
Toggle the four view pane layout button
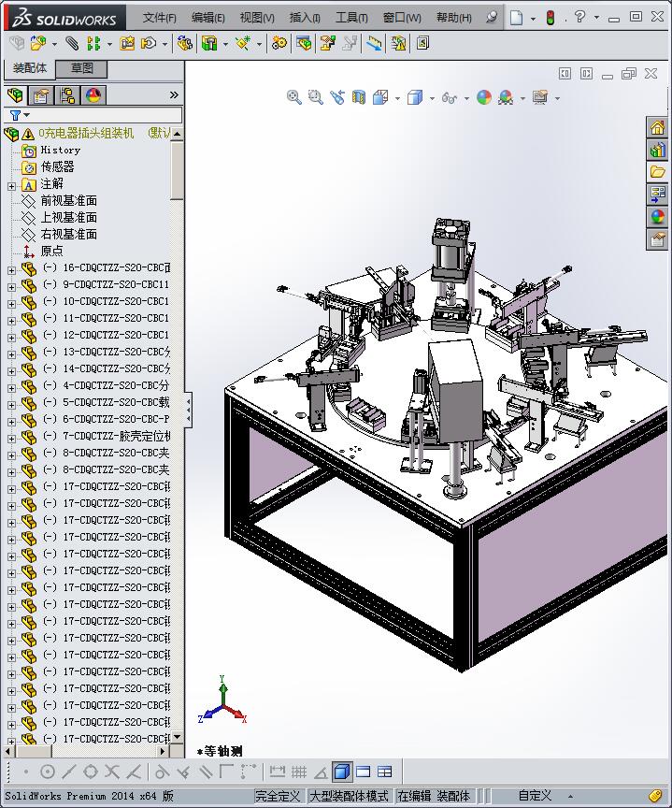(385, 772)
